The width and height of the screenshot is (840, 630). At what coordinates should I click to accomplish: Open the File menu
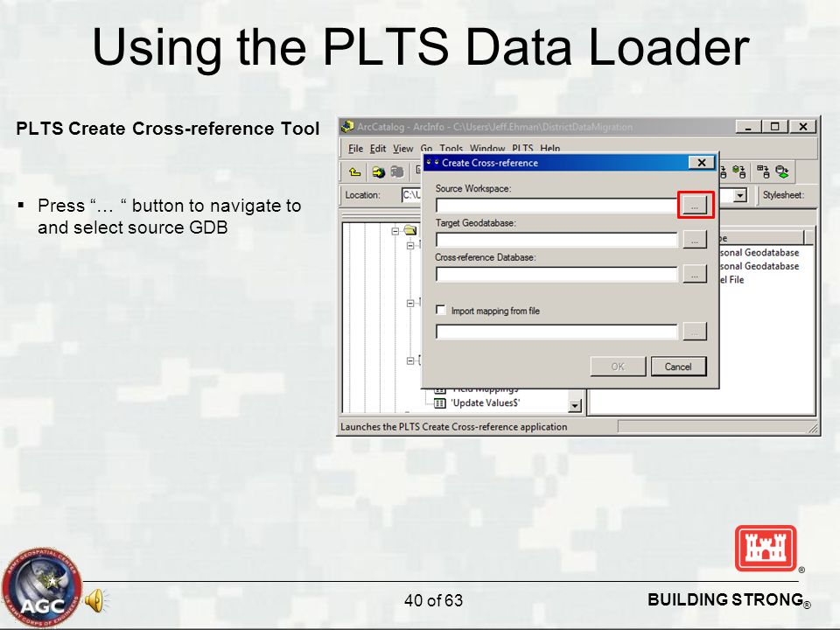pos(355,149)
